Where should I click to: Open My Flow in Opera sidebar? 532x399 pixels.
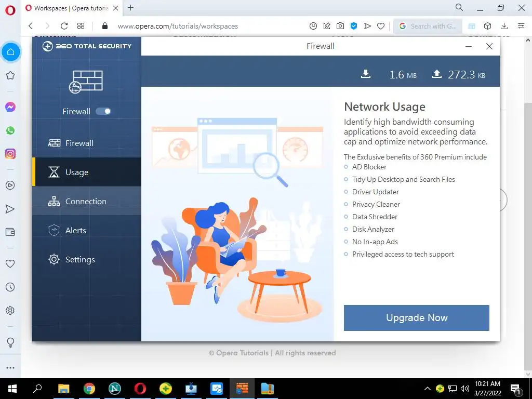coord(10,209)
